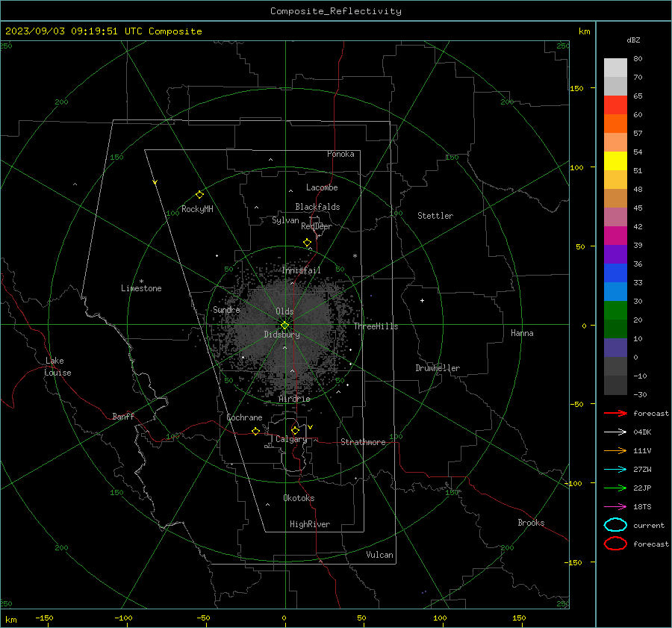Click the ThreeHills city label
The height and width of the screenshot is (628, 672).
pos(376,326)
